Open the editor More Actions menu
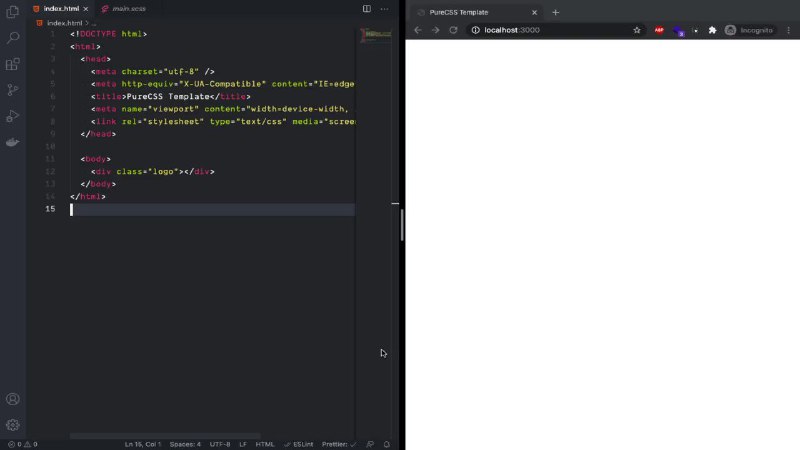 [x=384, y=9]
